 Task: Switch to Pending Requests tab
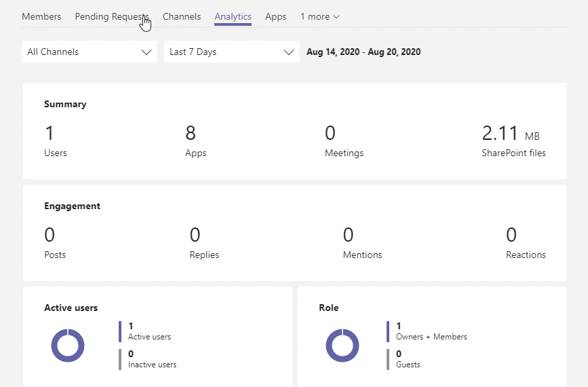click(x=112, y=16)
